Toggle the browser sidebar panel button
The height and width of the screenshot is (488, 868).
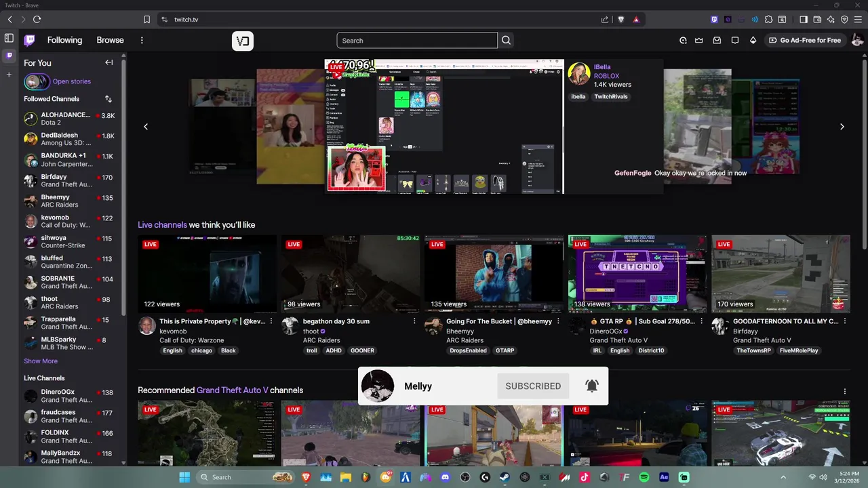(x=804, y=20)
